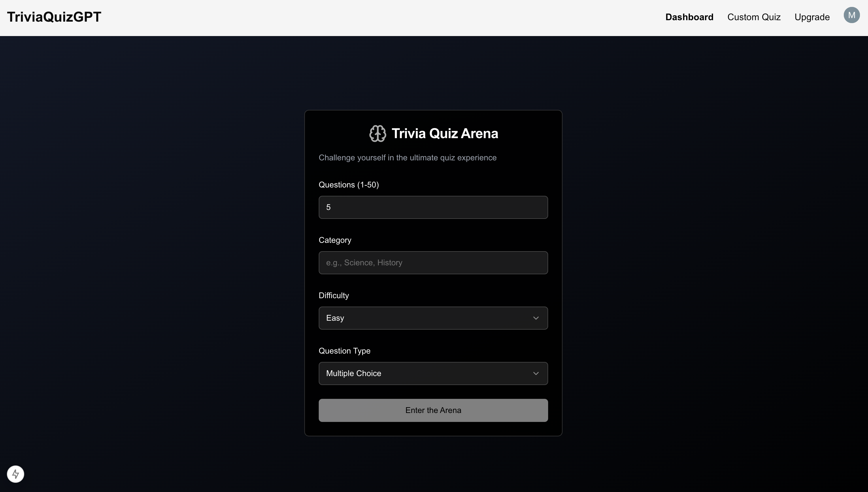
Task: Click the TriviaQuizGPT logo link
Action: [x=54, y=17]
